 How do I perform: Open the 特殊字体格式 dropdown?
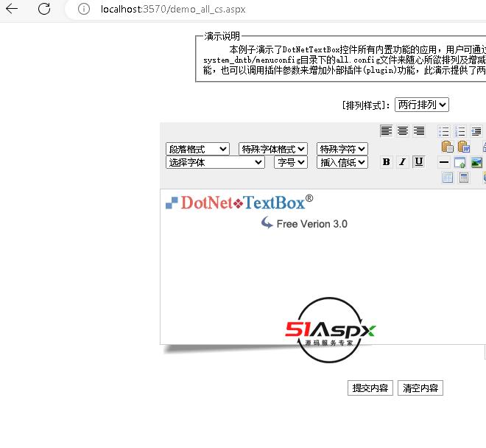click(x=272, y=149)
